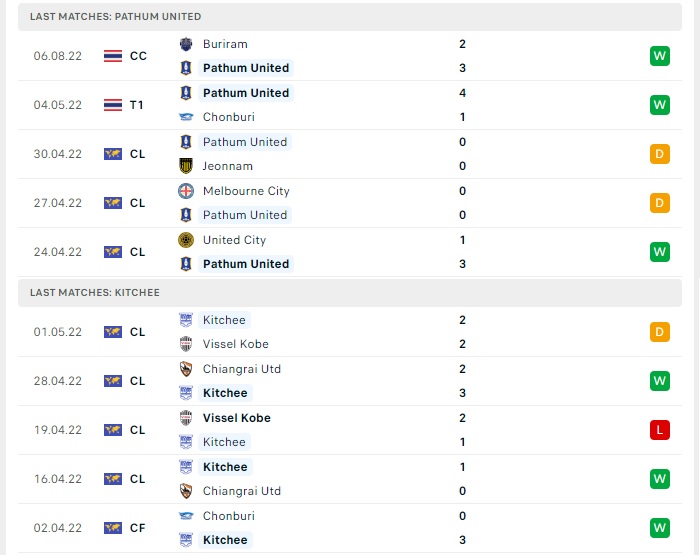Click the Melbourne City club crest
The height and width of the screenshot is (555, 700).
(x=186, y=191)
